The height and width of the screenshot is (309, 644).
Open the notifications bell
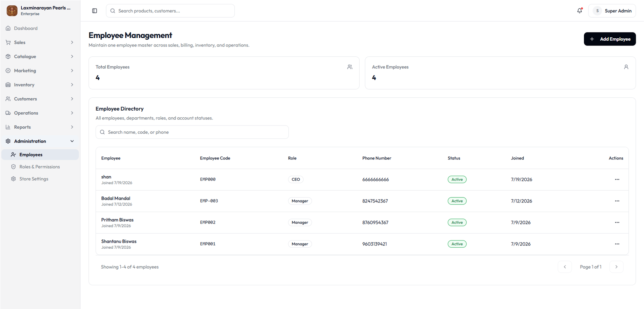click(x=580, y=11)
